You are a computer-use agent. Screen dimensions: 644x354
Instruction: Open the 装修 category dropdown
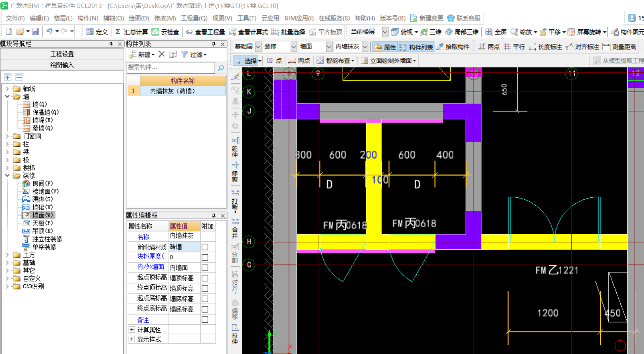[x=294, y=47]
